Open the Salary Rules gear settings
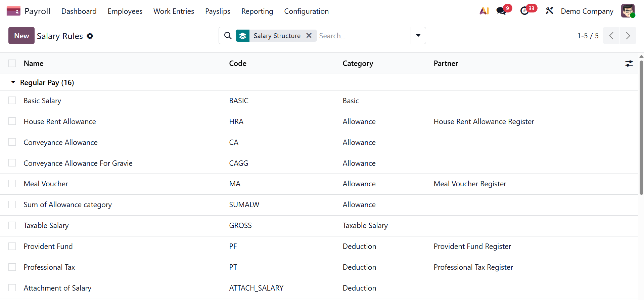The image size is (644, 300). click(x=90, y=36)
